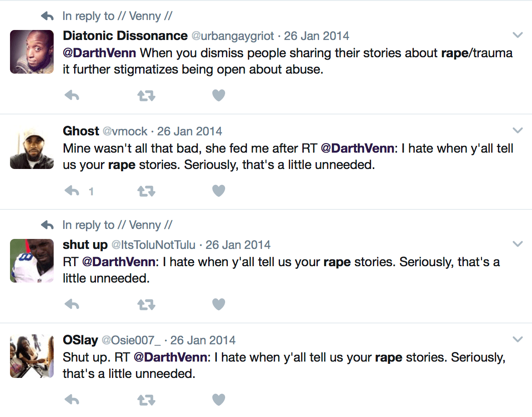Image resolution: width=532 pixels, height=417 pixels.
Task: Expand the options chevron on Ghost's tweet
Action: pyautogui.click(x=517, y=131)
